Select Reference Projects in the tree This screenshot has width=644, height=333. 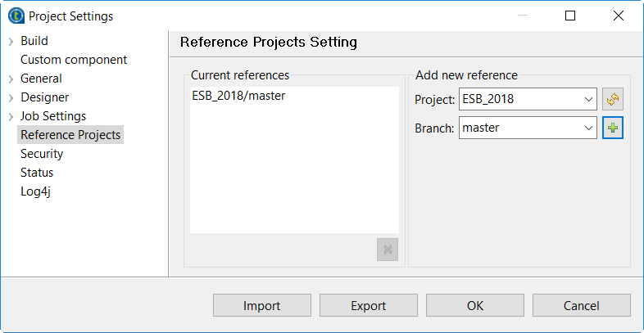[x=70, y=135]
